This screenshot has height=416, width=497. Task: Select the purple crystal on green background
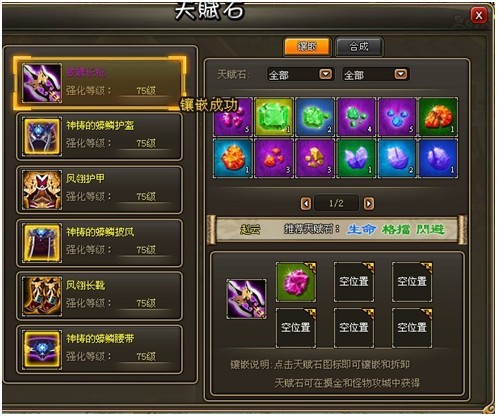[356, 158]
